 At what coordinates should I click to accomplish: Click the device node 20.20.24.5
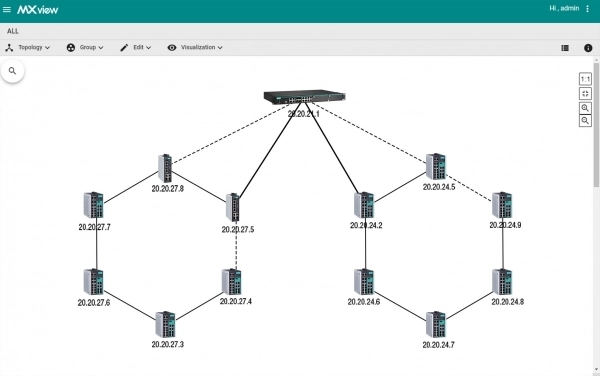[436, 167]
